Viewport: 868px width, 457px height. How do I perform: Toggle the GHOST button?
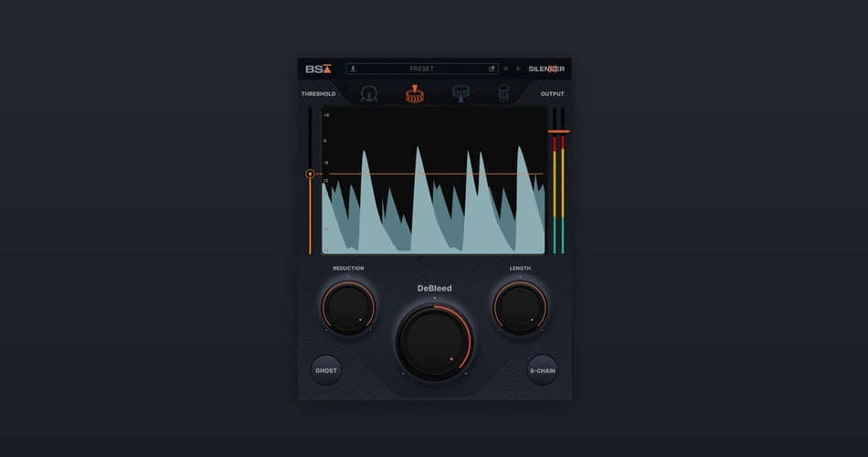click(x=326, y=370)
